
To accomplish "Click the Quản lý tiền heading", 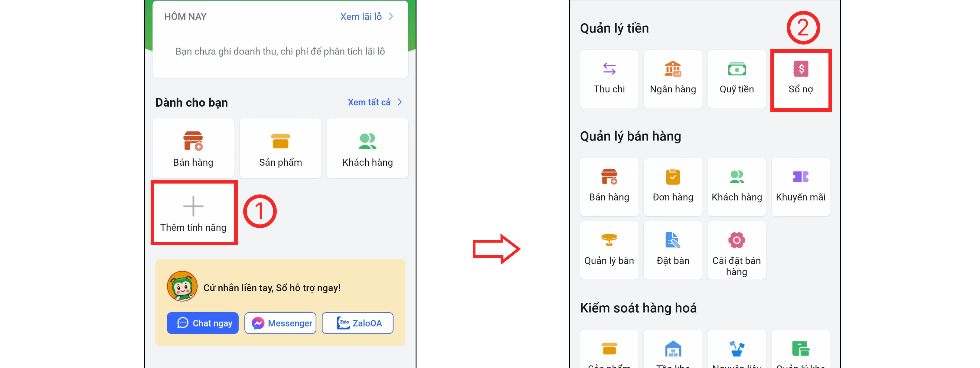I will (614, 28).
